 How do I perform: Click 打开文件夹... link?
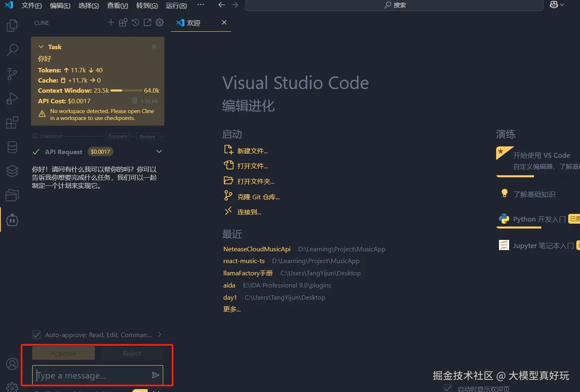tap(256, 181)
